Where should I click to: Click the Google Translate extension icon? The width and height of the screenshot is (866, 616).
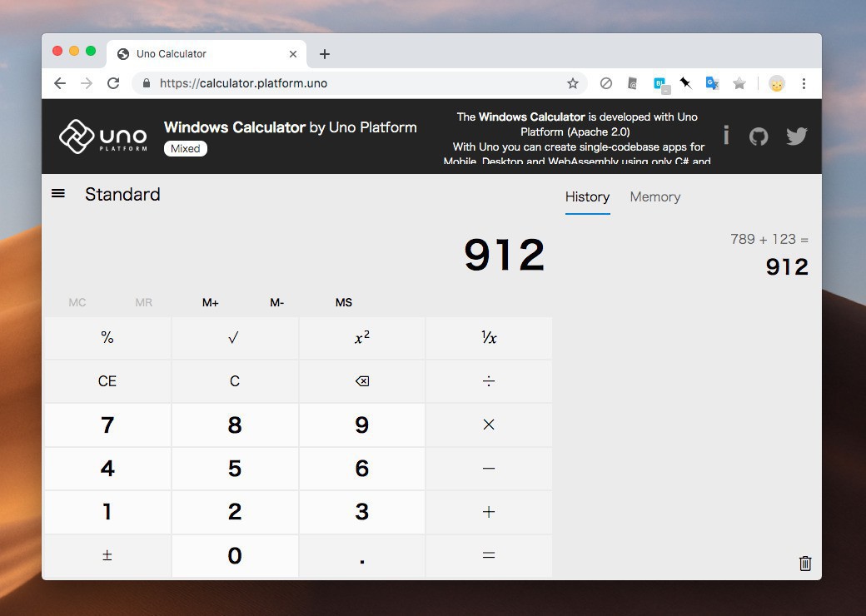[712, 83]
